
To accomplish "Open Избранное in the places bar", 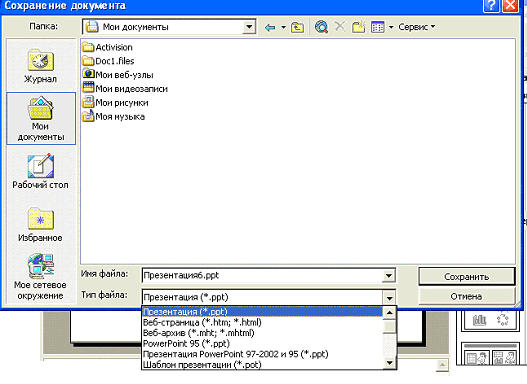I will click(x=40, y=224).
